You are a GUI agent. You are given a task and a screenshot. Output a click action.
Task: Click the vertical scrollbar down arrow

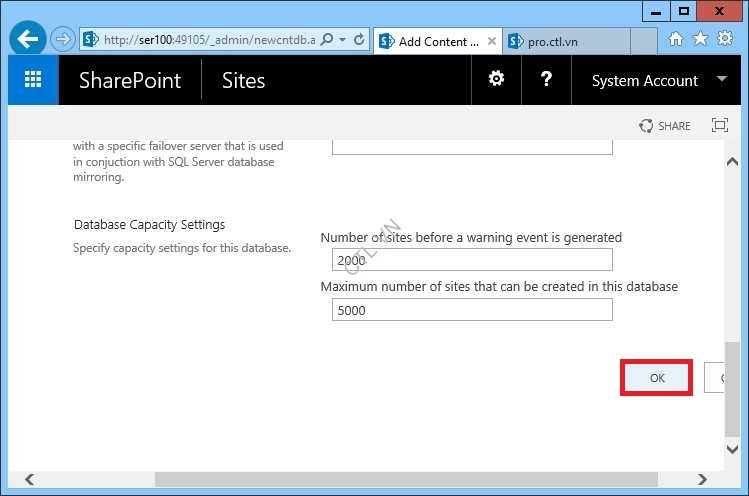pos(732,449)
